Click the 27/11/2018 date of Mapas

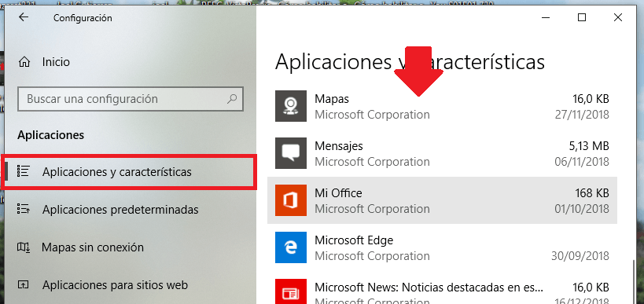(582, 115)
